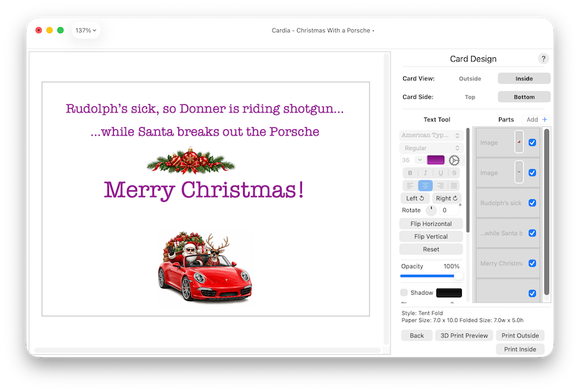Enable the Shadow checkbox
This screenshot has height=392, width=580.
tap(404, 293)
